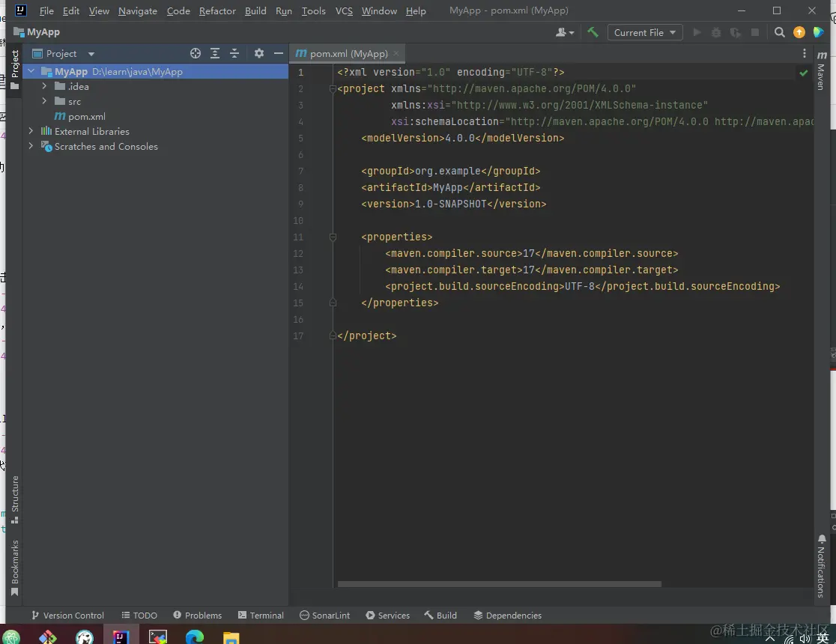Click the Collapse All icon in Project panel
The image size is (836, 644).
234,53
